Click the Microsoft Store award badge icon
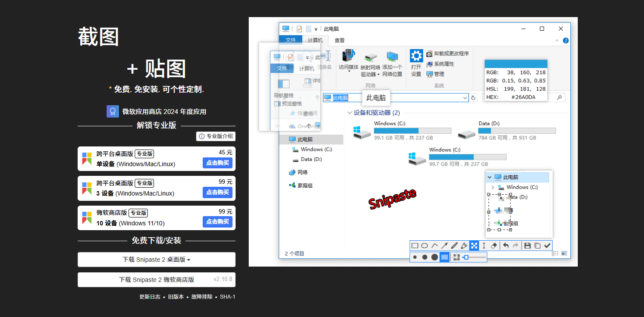The width and height of the screenshot is (644, 317). pos(113,111)
